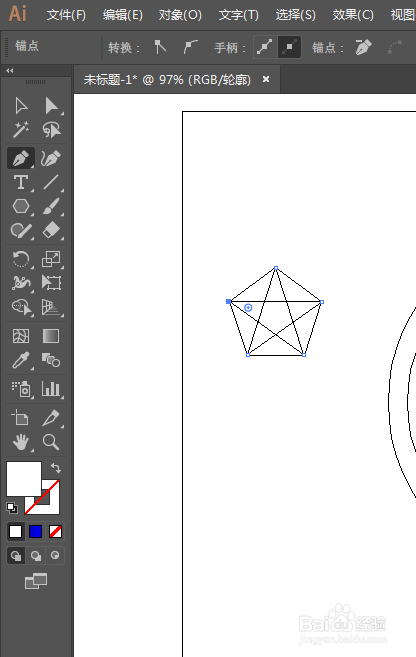Close the 未标题-1* document tab

(266, 79)
